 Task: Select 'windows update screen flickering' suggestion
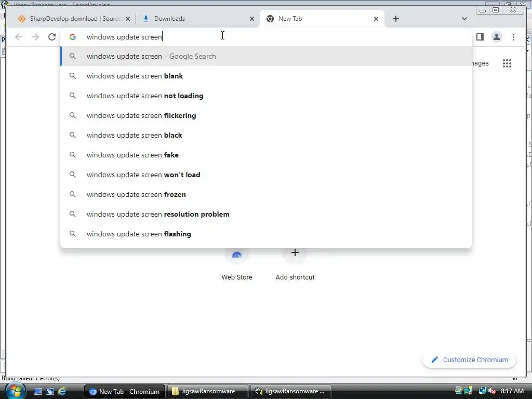pyautogui.click(x=265, y=115)
